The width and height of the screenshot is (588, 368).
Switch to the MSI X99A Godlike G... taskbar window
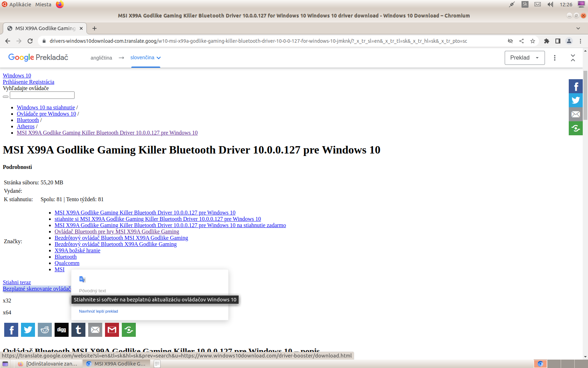(x=116, y=364)
